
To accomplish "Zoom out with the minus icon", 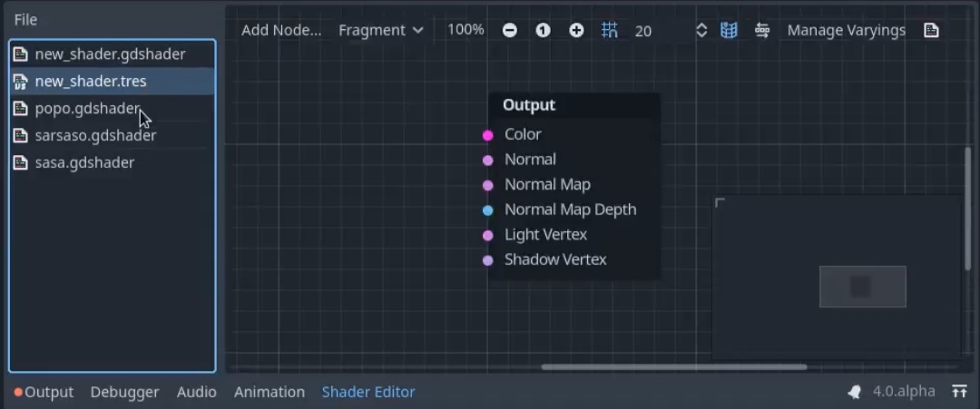I will pyautogui.click(x=509, y=30).
